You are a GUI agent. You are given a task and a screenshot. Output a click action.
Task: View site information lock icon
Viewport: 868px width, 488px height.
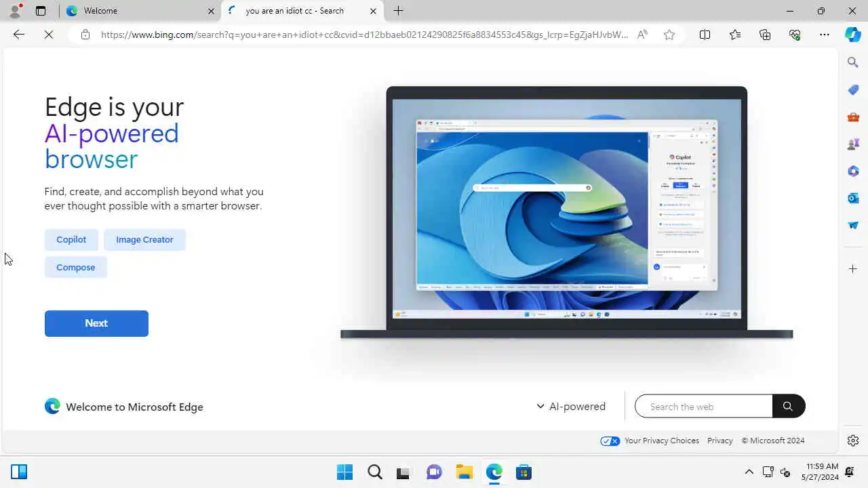click(x=85, y=35)
